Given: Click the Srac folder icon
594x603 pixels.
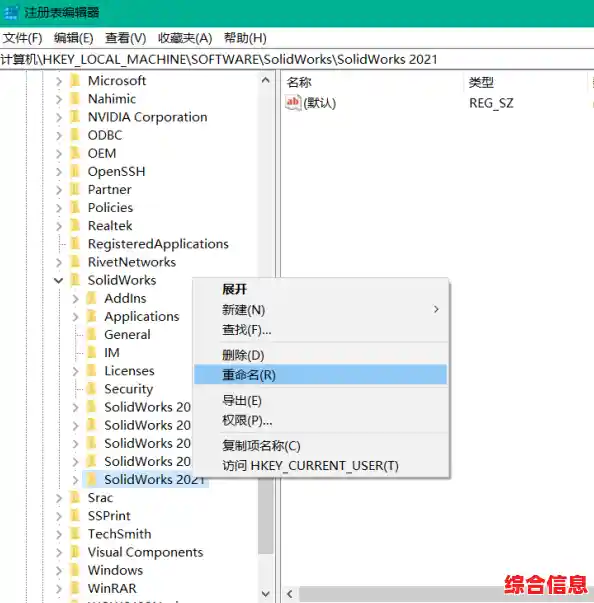Looking at the screenshot, I should 75,498.
